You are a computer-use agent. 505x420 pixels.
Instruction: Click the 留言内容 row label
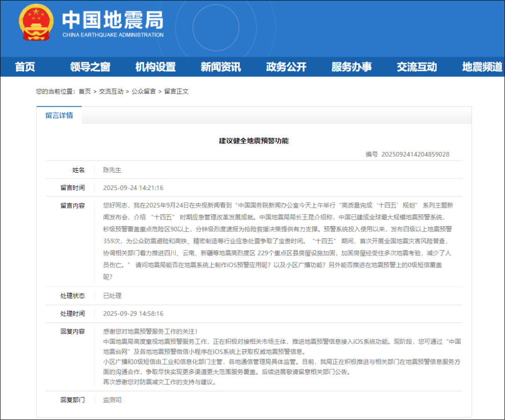tap(72, 205)
